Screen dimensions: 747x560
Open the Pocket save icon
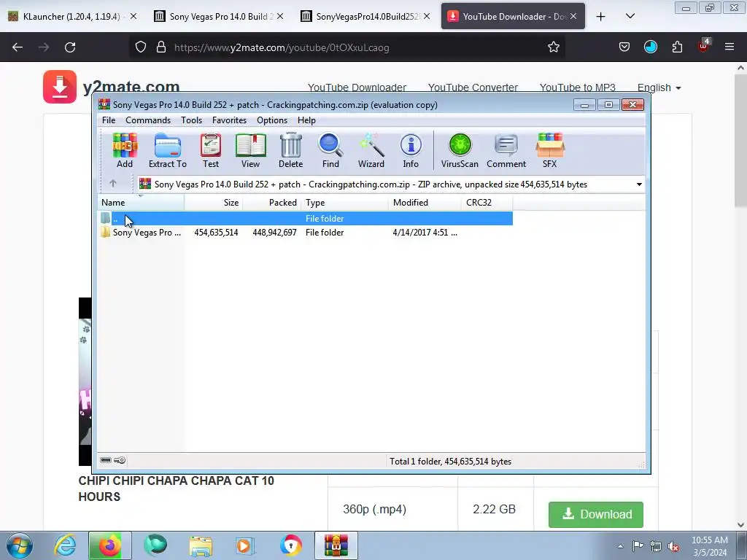pyautogui.click(x=624, y=47)
